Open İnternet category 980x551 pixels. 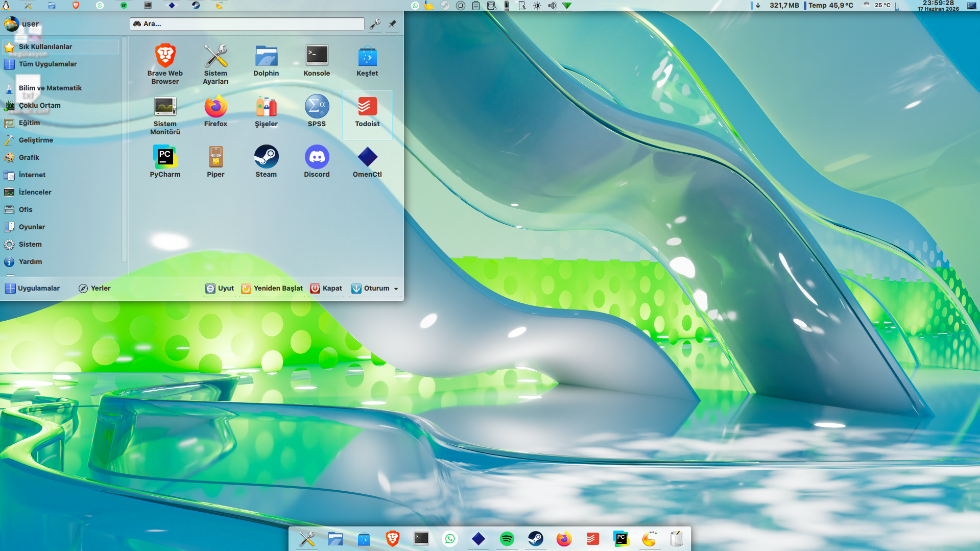[61, 175]
